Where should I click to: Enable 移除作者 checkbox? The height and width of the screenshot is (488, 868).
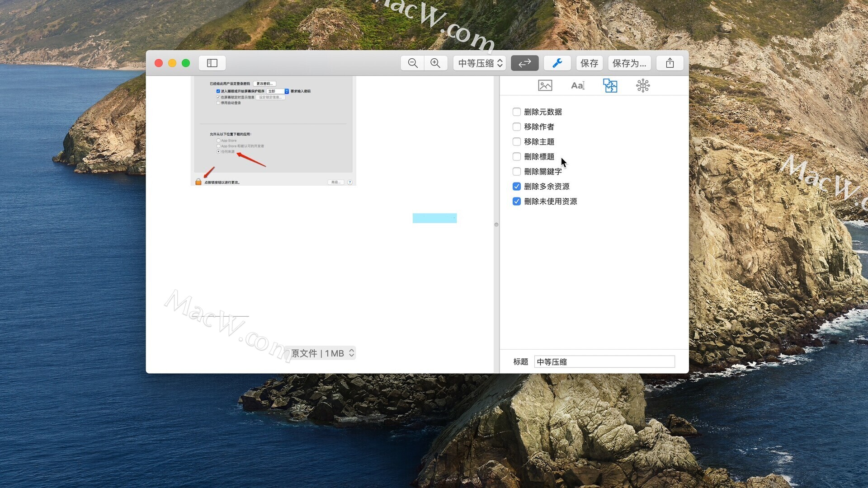click(x=517, y=127)
